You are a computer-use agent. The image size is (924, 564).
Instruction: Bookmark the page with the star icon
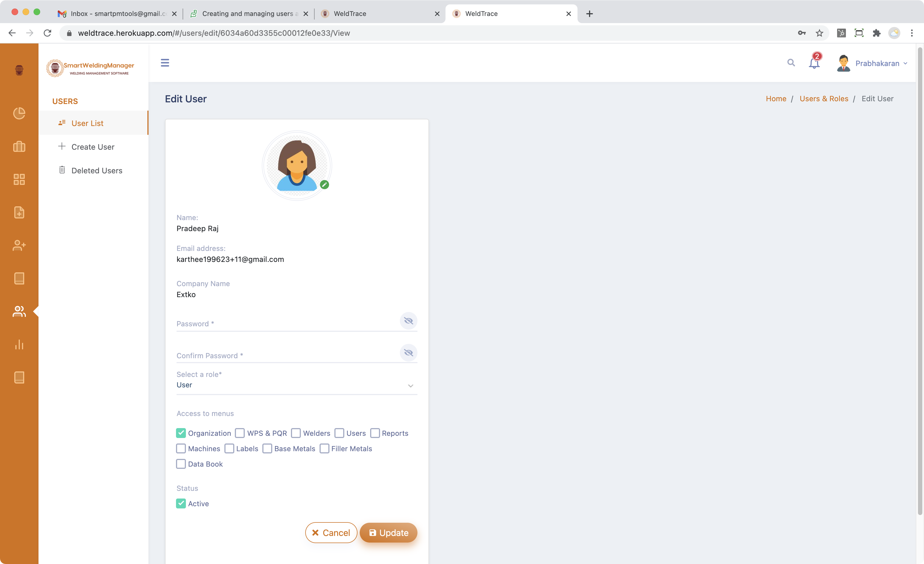click(x=820, y=33)
